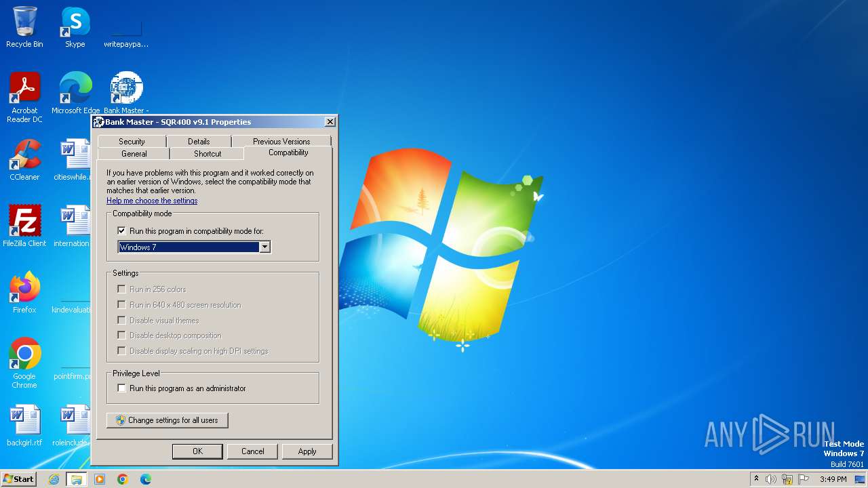Open the volume speaker tray icon
The height and width of the screenshot is (488, 868).
coord(771,479)
